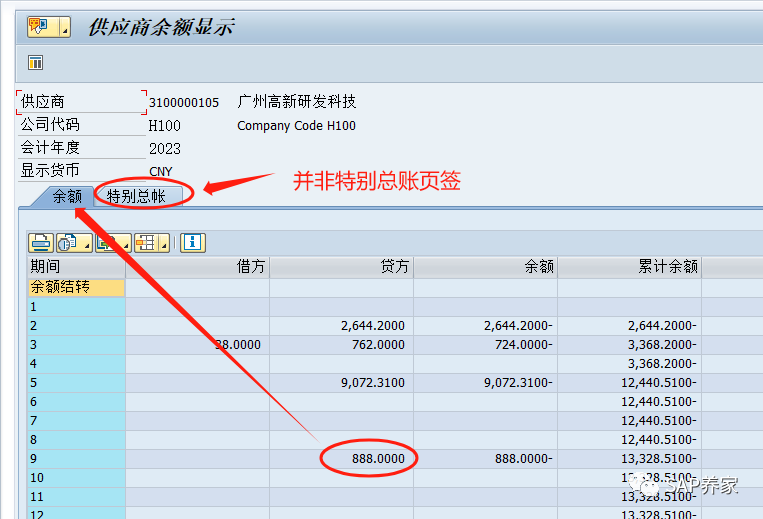Viewport: 763px width, 519px height.
Task: Click period 5 cumulative balance 12,440.5100-
Action: (659, 383)
